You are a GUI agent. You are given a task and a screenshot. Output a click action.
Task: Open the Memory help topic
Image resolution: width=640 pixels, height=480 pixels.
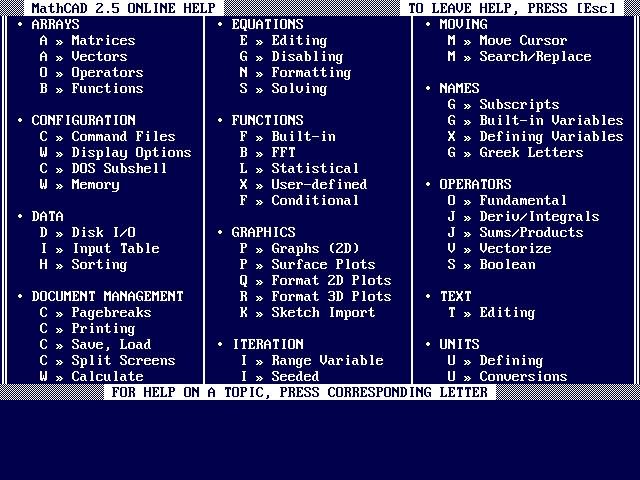pos(96,184)
